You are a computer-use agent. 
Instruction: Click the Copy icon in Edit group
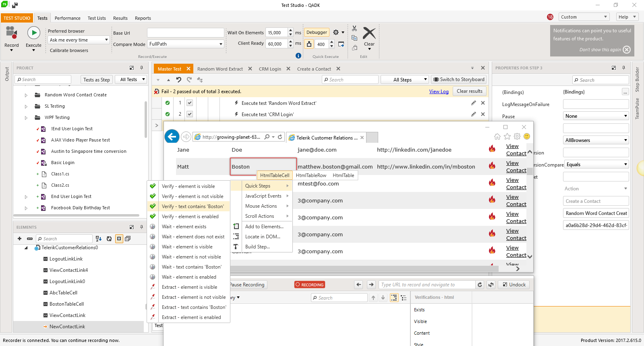coord(354,38)
